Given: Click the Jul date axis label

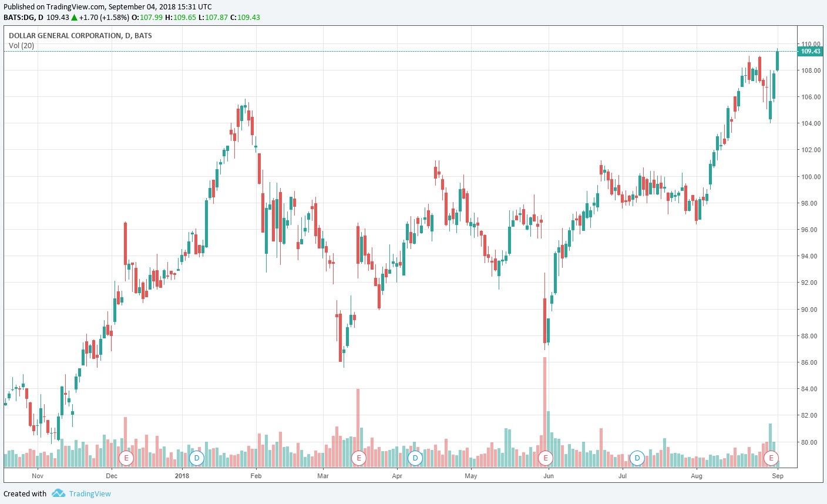Looking at the screenshot, I should [622, 476].
